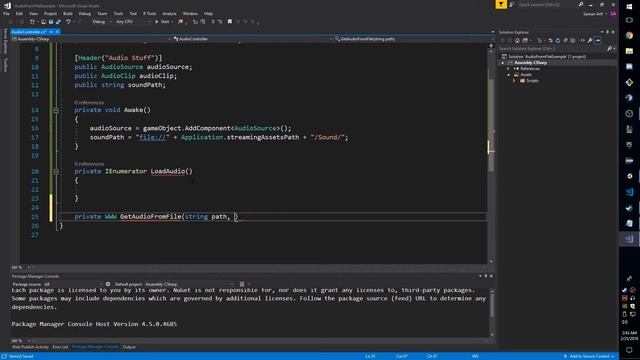Expand the References node
The width and height of the screenshot is (640, 360).
click(509, 69)
